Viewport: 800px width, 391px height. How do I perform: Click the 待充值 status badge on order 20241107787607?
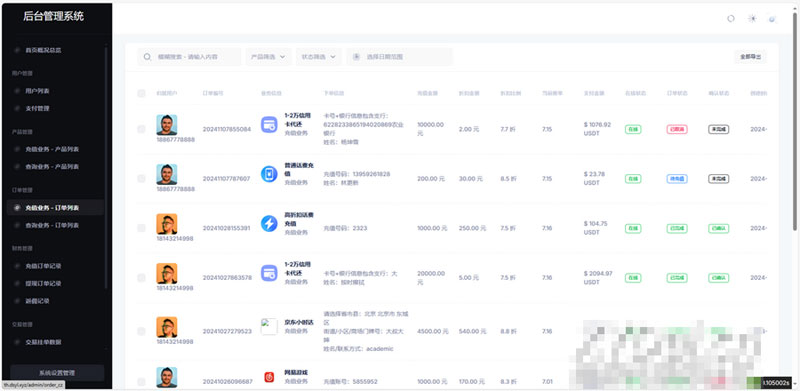click(677, 179)
